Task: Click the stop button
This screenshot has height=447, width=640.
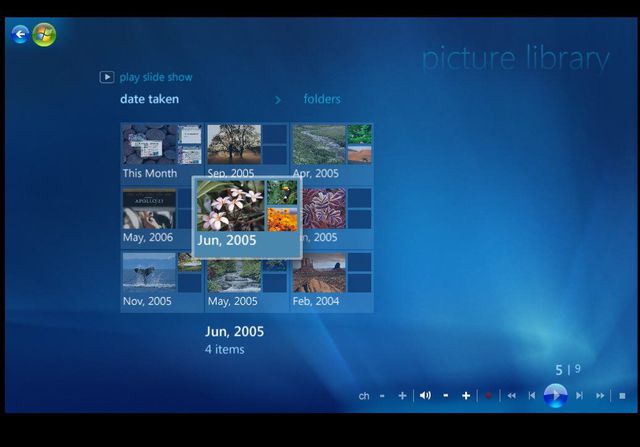Action: (x=622, y=396)
